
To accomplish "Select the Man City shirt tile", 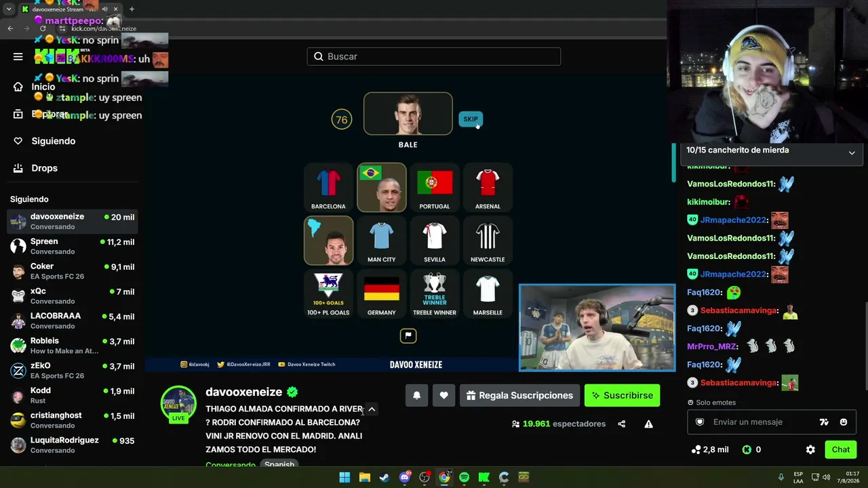I will pyautogui.click(x=381, y=241).
